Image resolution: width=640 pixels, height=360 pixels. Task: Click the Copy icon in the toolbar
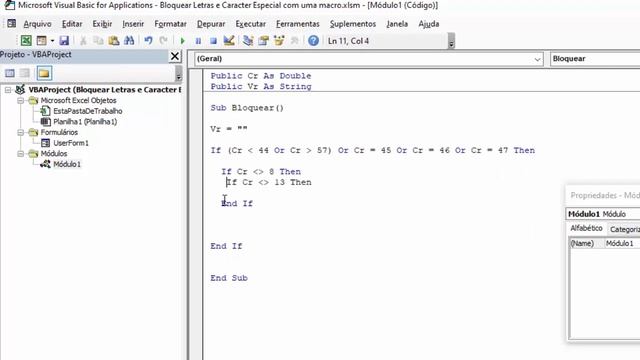98,40
